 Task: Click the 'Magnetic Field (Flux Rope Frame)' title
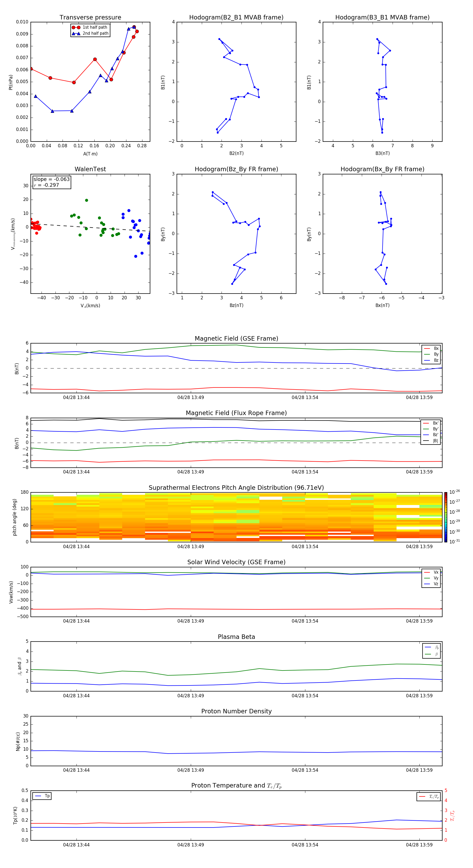(x=236, y=413)
